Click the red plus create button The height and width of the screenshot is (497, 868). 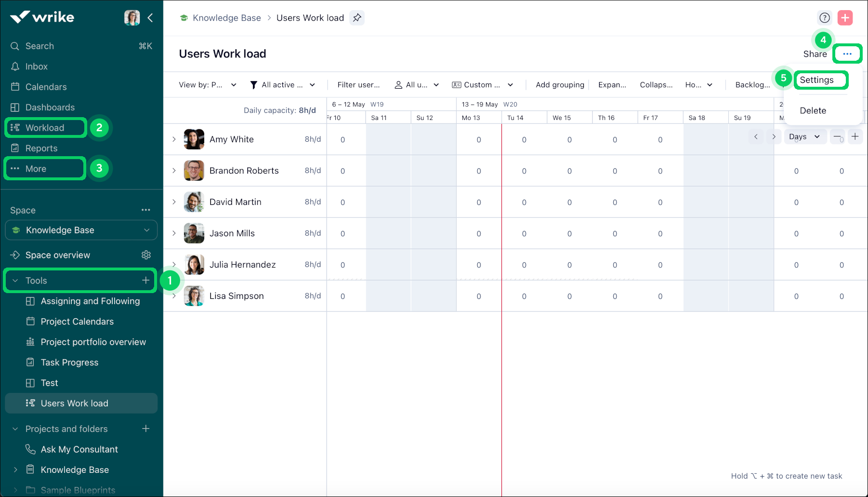pos(845,18)
